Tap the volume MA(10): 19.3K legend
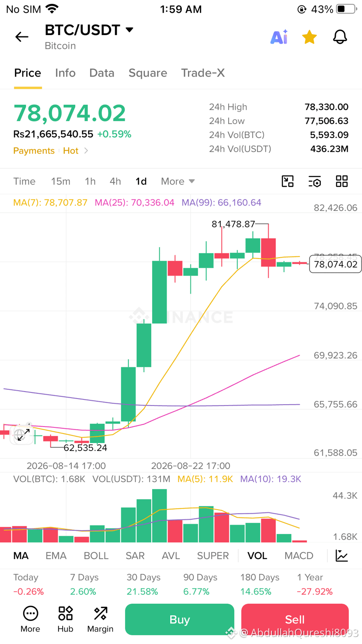The image size is (362, 644). 271,479
